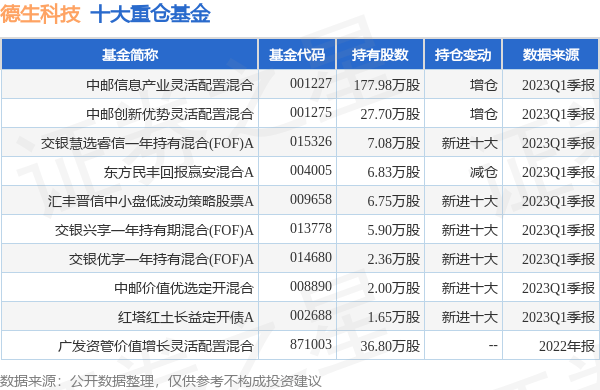Select the 持有股数 column header
600x390 pixels.
click(380, 55)
